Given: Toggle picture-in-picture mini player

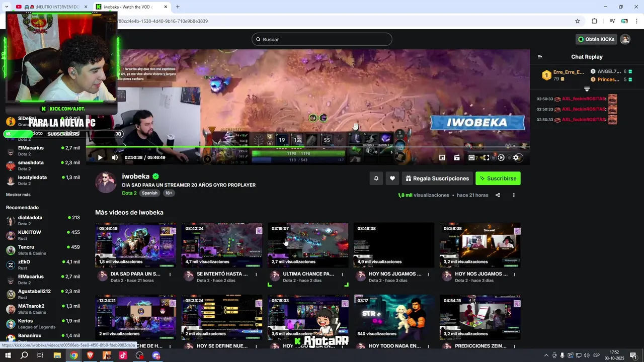Looking at the screenshot, I should point(442,157).
